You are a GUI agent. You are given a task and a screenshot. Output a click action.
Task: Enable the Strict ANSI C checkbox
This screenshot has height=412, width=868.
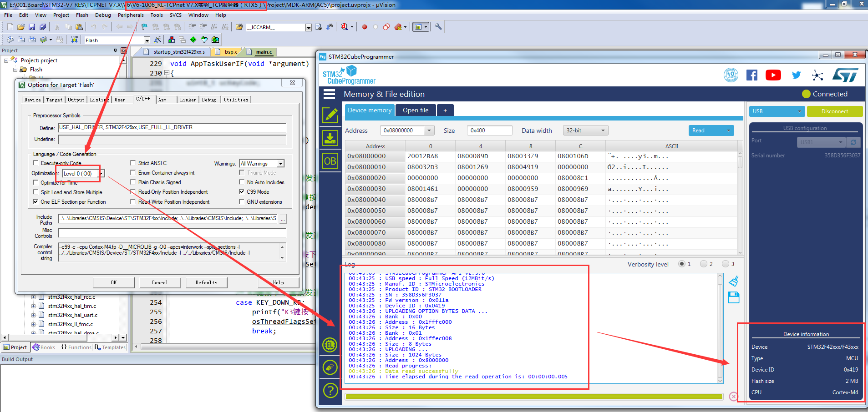coord(133,163)
